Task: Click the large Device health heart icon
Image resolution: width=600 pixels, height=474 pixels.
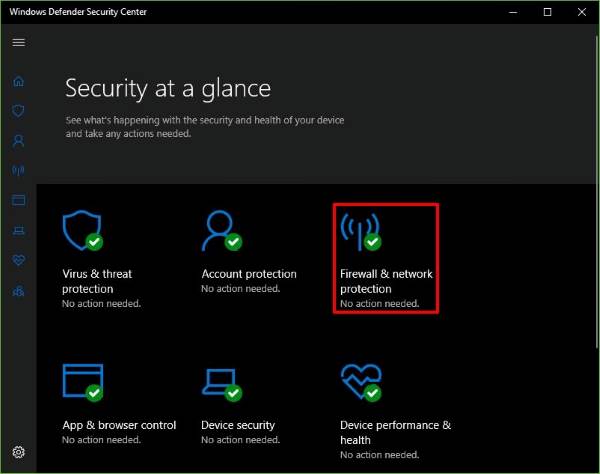Action: click(x=361, y=383)
